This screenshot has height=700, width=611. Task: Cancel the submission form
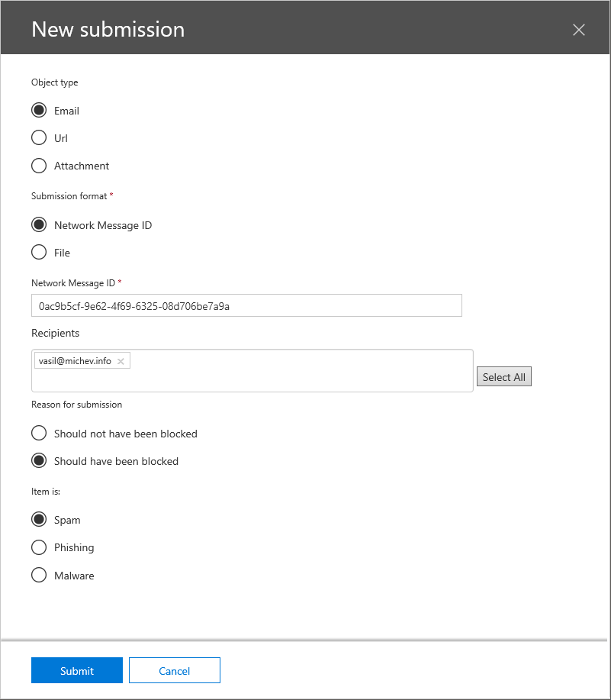pos(174,670)
